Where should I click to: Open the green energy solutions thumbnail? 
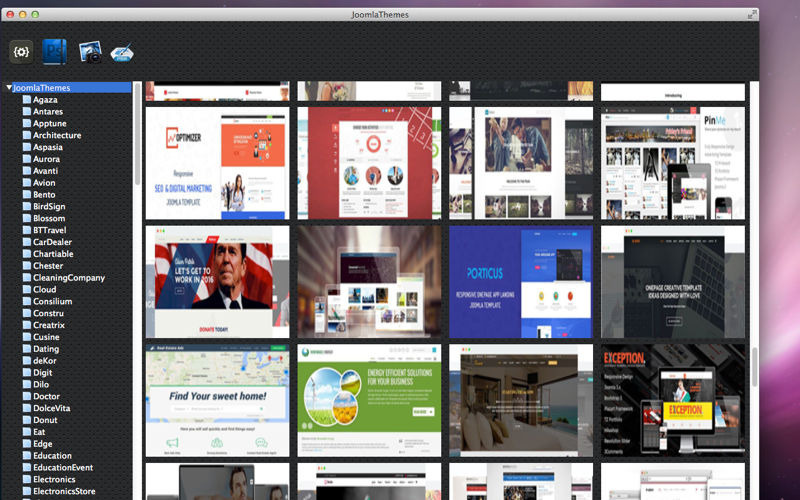click(x=369, y=401)
